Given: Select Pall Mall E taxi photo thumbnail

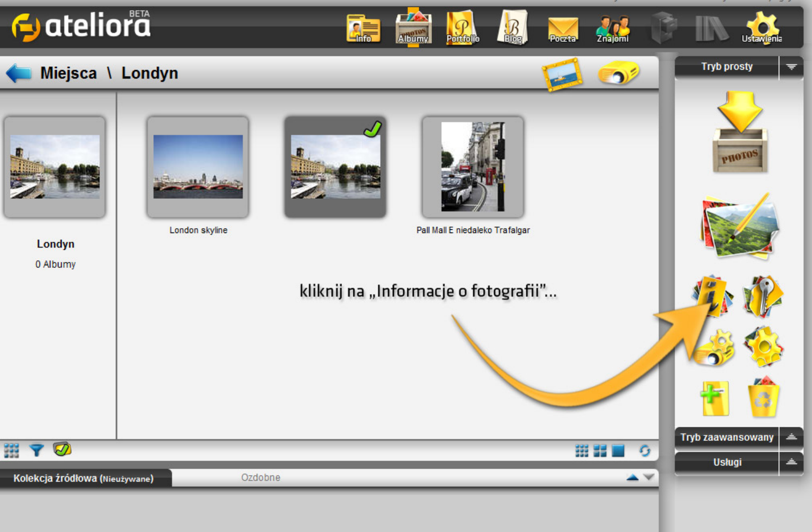Looking at the screenshot, I should click(x=473, y=167).
